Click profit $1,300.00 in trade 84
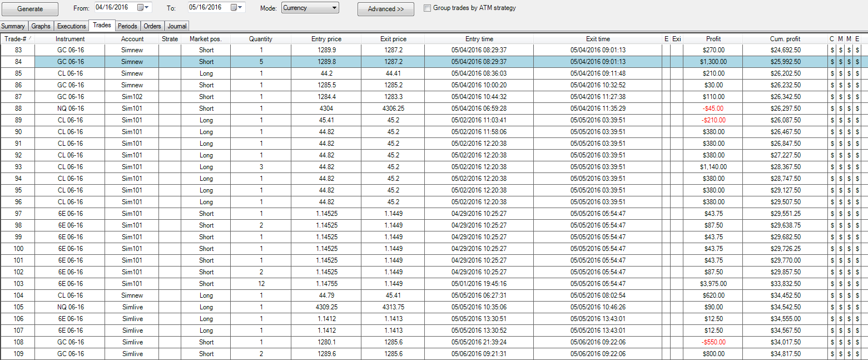The width and height of the screenshot is (868, 360). click(712, 62)
